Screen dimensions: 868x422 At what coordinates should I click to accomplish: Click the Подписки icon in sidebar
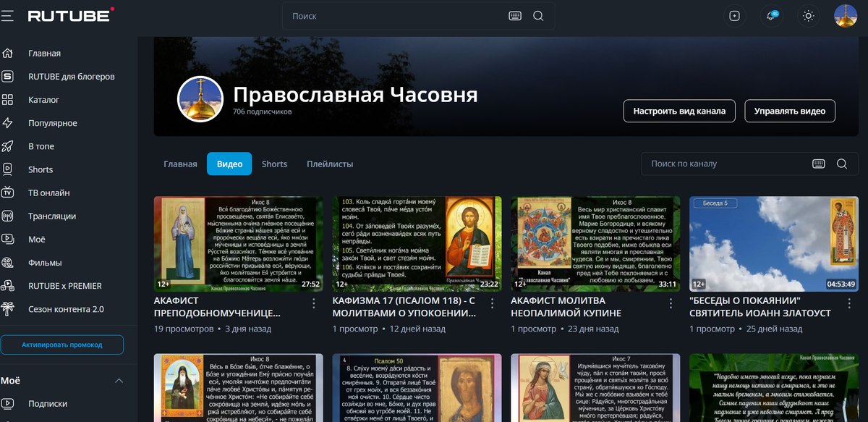click(x=7, y=404)
